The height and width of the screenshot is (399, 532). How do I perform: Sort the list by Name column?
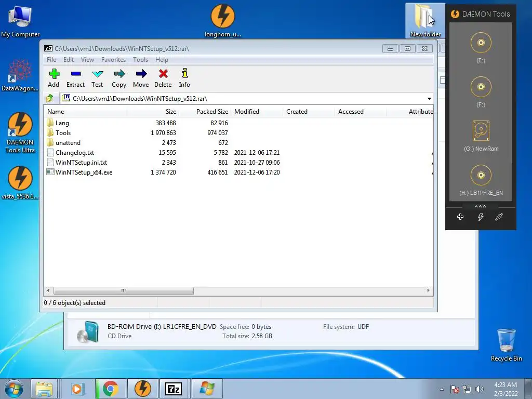click(86, 112)
